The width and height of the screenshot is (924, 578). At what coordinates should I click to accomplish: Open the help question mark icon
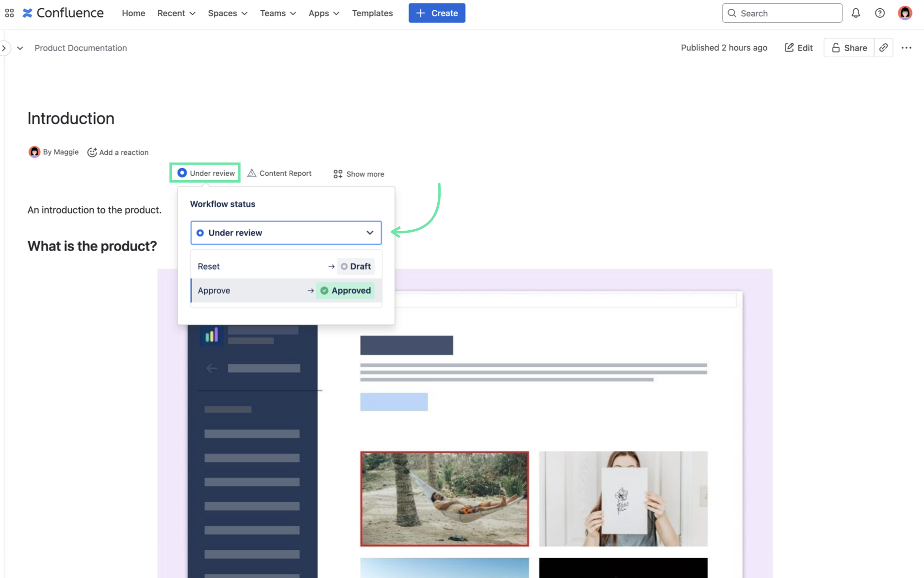(879, 13)
